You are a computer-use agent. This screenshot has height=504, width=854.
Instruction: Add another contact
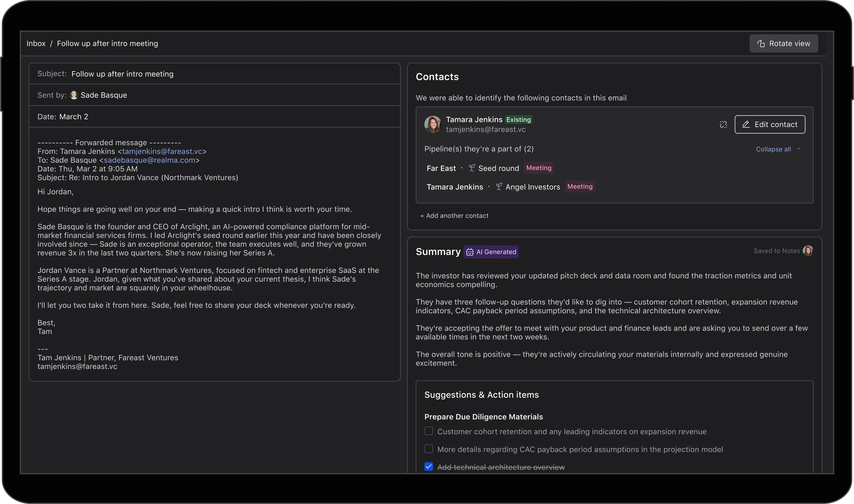pos(454,216)
